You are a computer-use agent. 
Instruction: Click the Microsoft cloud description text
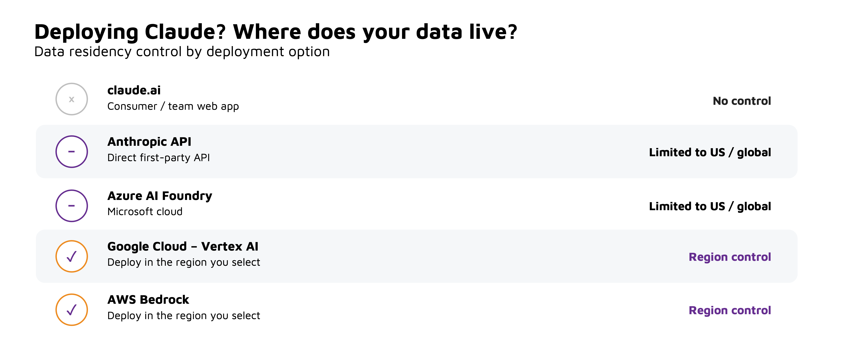(145, 212)
